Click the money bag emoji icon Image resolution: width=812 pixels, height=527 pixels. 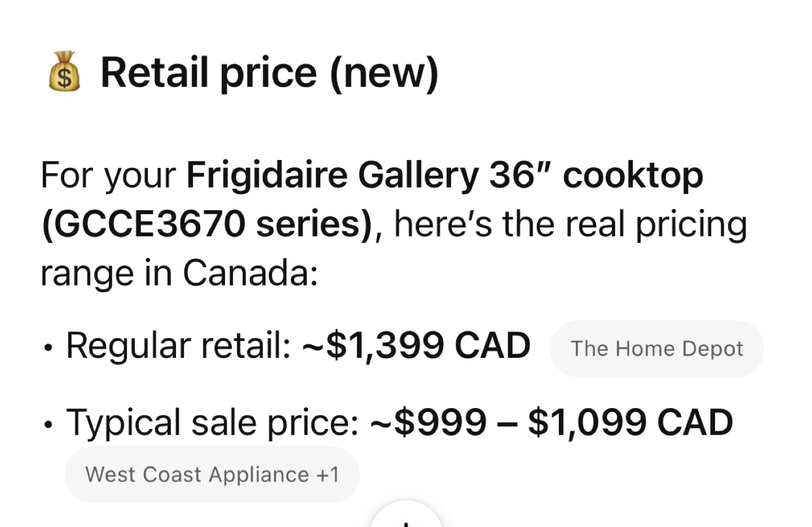(64, 72)
